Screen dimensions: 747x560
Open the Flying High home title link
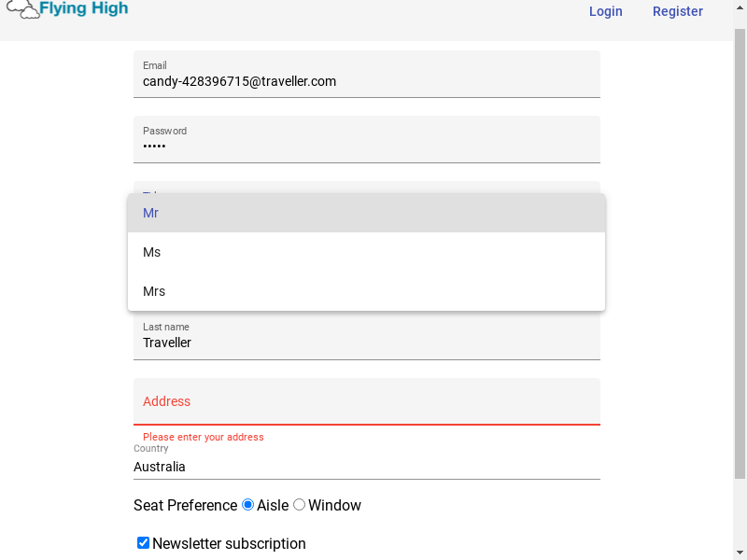(x=83, y=8)
